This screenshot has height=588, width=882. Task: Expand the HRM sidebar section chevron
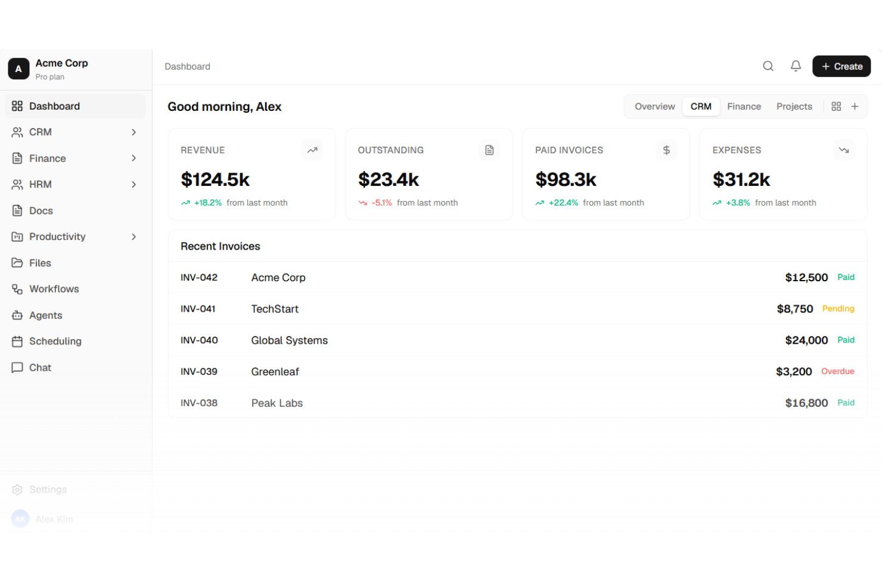[133, 185]
